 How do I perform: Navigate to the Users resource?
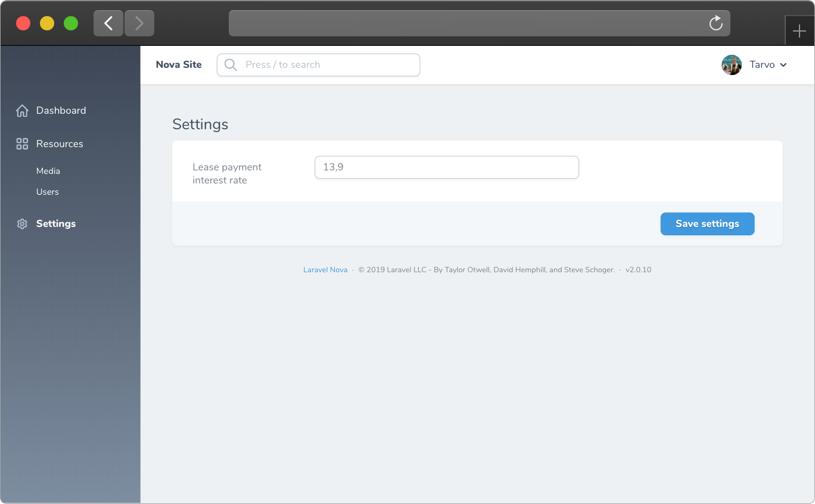click(x=47, y=192)
